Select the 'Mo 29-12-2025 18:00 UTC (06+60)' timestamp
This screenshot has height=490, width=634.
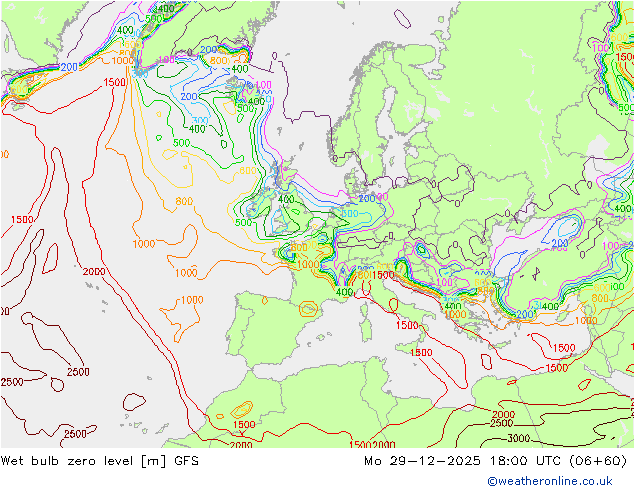[495, 461]
